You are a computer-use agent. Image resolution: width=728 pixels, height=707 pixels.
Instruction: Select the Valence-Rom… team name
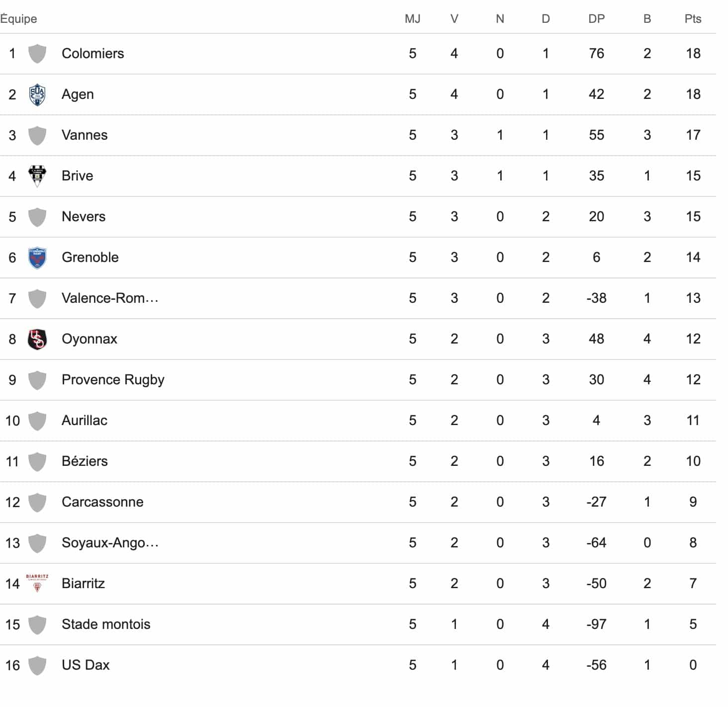(110, 298)
